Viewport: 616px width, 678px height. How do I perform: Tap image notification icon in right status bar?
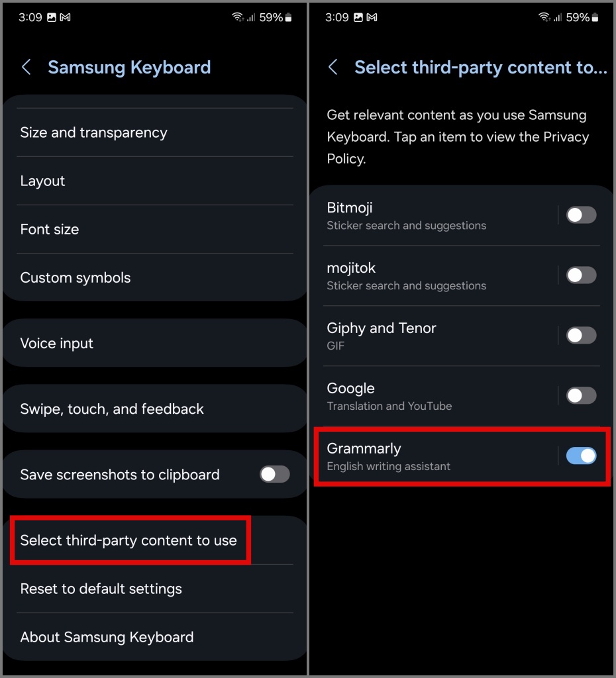coord(358,17)
